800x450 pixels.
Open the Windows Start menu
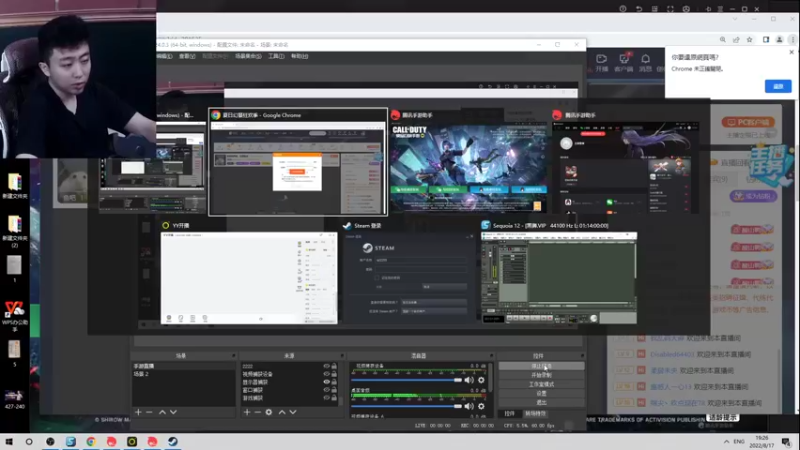pos(9,441)
